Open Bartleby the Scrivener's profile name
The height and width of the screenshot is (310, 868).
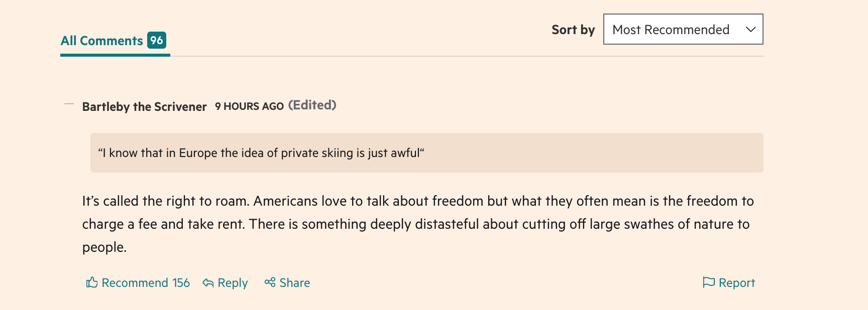(144, 106)
